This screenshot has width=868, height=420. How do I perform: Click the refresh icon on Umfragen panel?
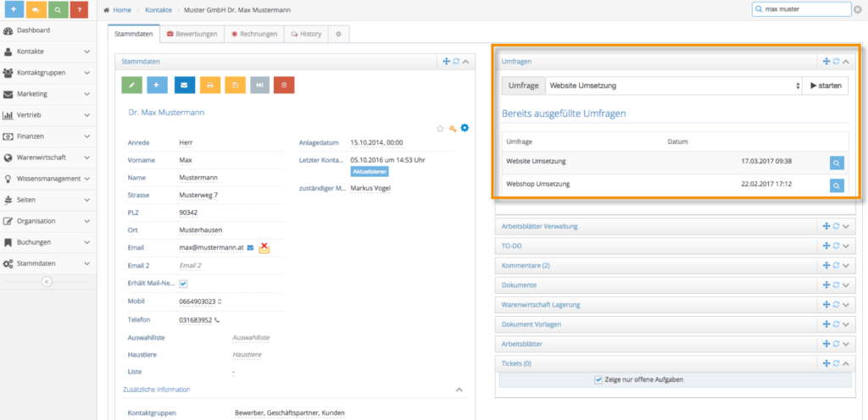[x=837, y=61]
